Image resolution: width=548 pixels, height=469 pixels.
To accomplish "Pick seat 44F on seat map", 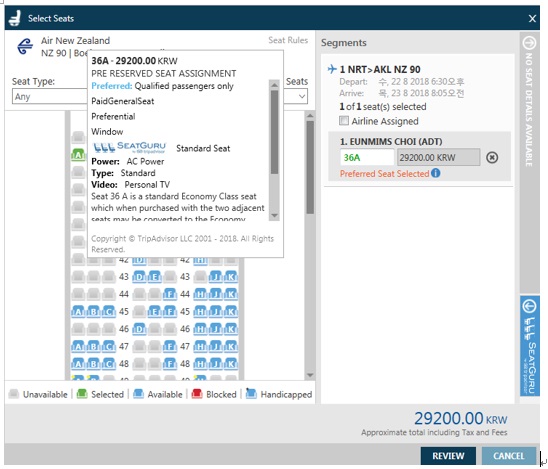I will 170,294.
